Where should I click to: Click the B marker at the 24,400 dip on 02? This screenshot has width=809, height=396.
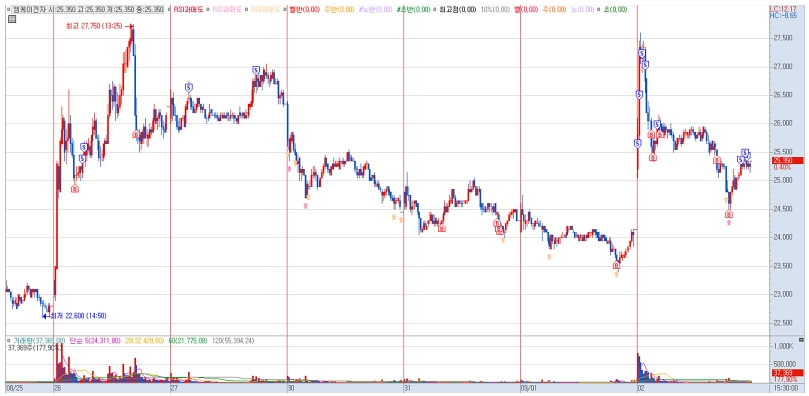point(729,214)
